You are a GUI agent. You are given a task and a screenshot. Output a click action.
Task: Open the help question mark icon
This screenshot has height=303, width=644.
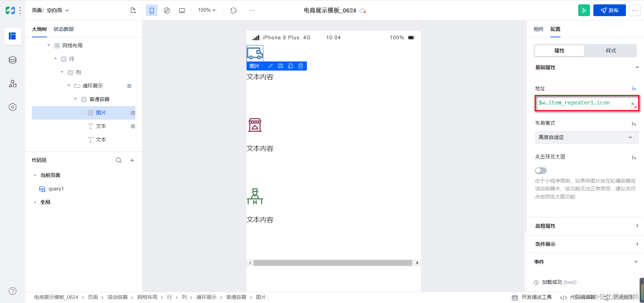pos(12,291)
